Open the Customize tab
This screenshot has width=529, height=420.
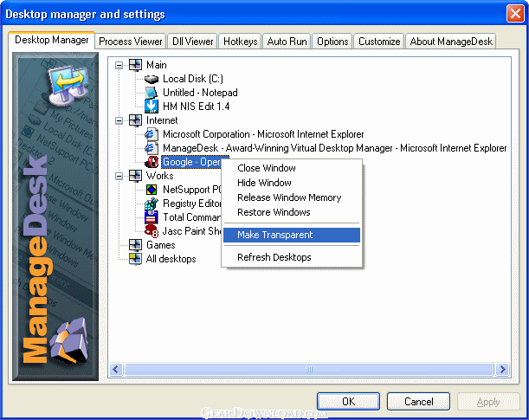[379, 42]
